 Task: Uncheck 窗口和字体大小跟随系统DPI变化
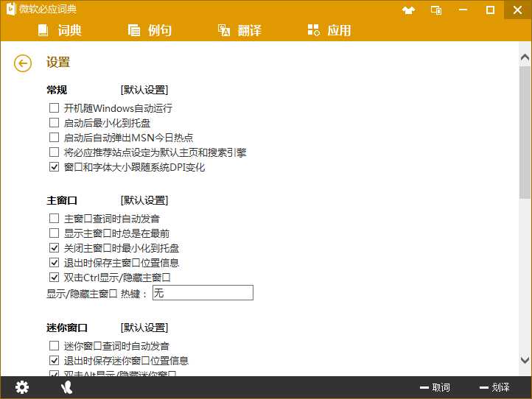[55, 167]
